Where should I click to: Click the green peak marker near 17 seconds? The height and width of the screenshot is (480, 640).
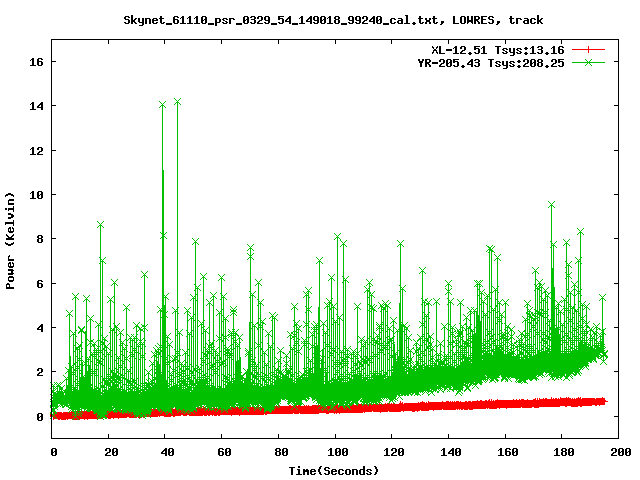100,225
